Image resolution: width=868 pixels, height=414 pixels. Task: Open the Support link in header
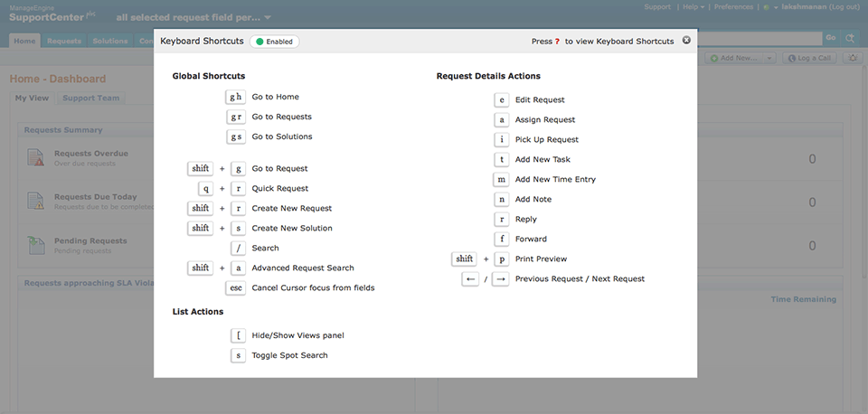[657, 7]
